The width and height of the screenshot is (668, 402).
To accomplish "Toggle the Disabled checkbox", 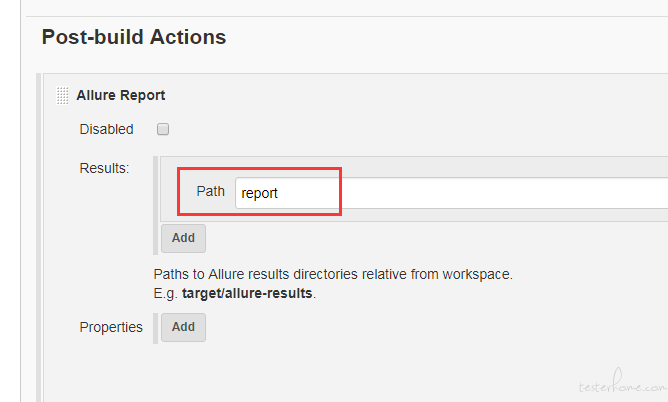I will tap(163, 129).
